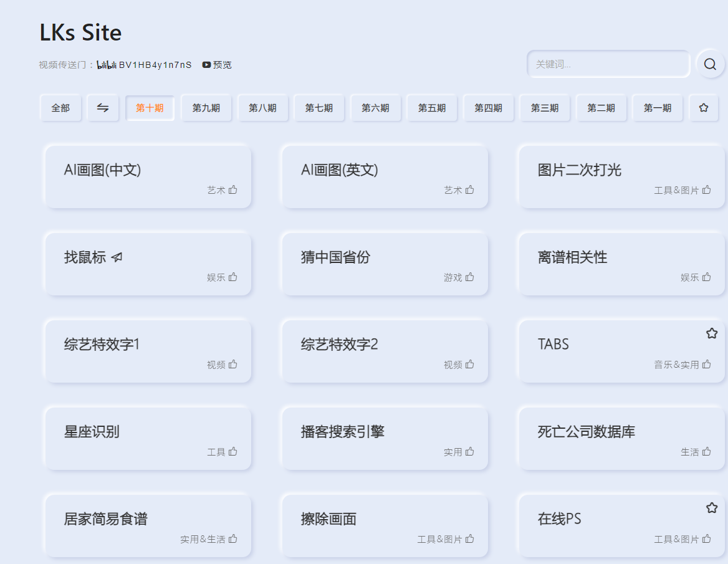The width and height of the screenshot is (728, 564).
Task: Open the favorites star filter tab
Action: 704,108
